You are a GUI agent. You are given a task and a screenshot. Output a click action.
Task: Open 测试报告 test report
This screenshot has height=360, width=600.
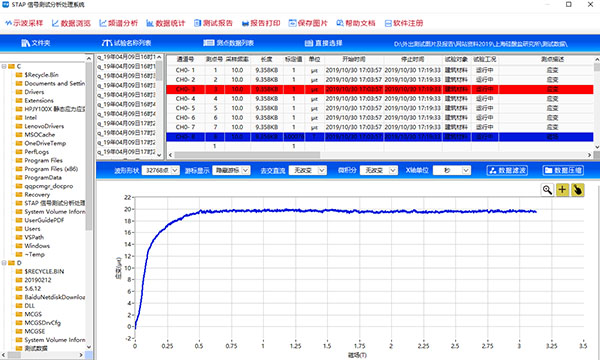[213, 23]
